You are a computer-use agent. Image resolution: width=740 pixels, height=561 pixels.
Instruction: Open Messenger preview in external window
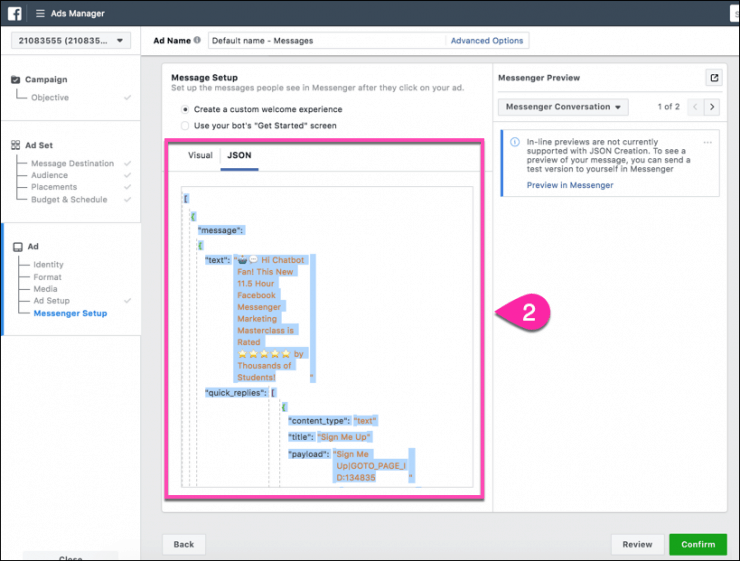click(714, 78)
